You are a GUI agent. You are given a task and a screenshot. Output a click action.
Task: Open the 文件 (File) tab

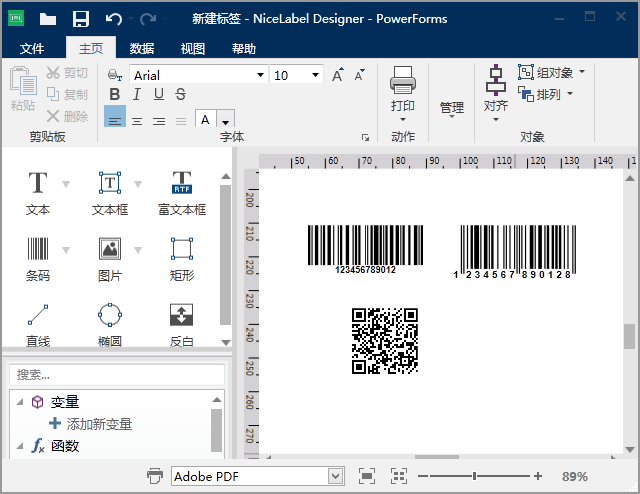point(32,49)
